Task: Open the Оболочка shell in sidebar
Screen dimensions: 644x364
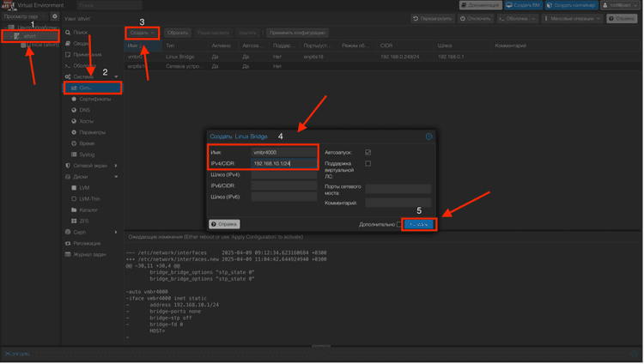Action: [84, 65]
